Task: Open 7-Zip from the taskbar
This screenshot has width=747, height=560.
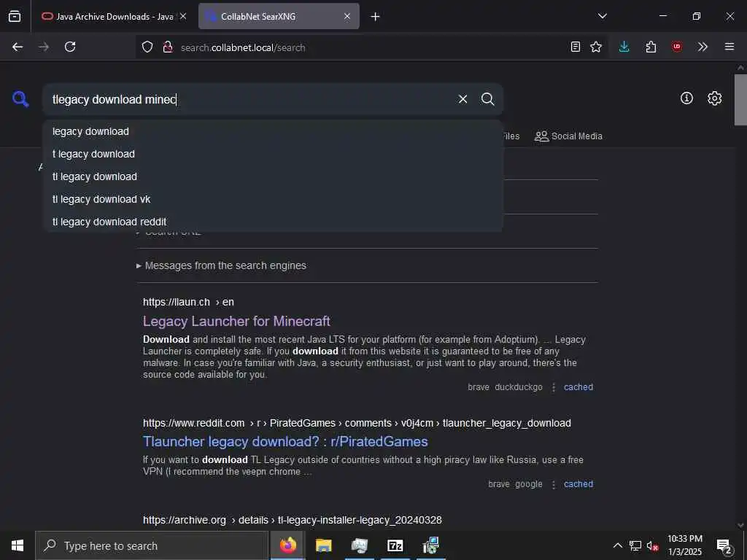Action: (x=395, y=545)
